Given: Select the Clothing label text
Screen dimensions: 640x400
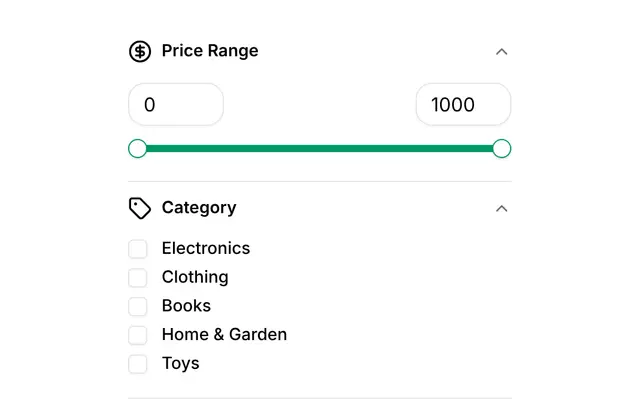Looking at the screenshot, I should point(195,277).
